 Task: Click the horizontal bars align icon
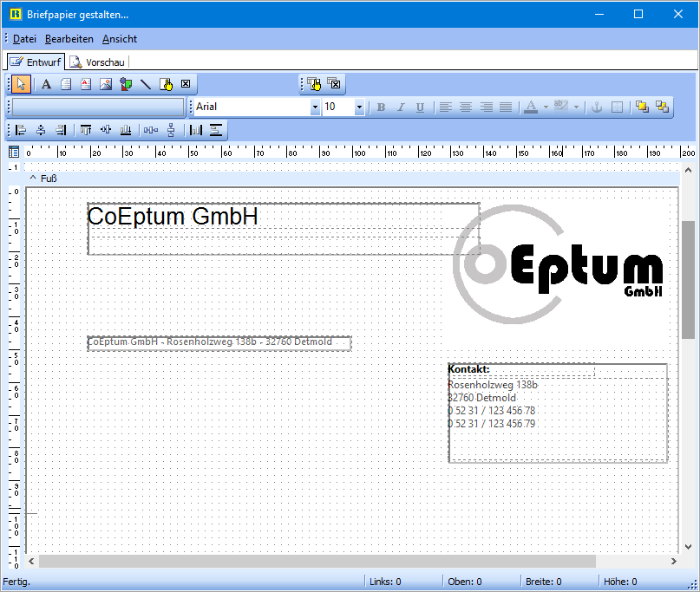tap(216, 130)
